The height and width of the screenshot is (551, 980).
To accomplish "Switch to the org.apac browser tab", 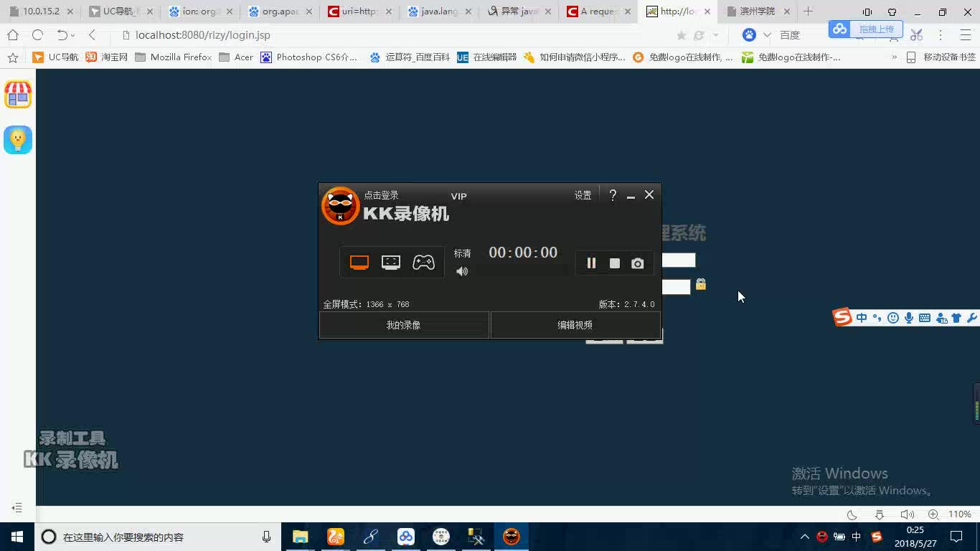I will click(x=281, y=11).
